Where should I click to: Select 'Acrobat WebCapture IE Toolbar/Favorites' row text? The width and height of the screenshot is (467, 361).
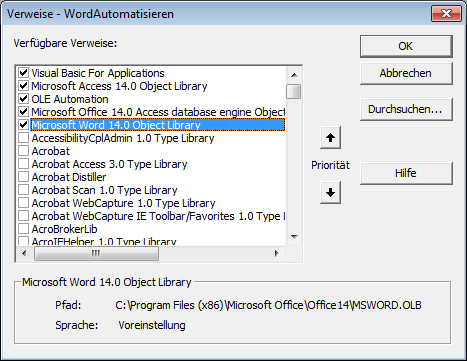(158, 216)
